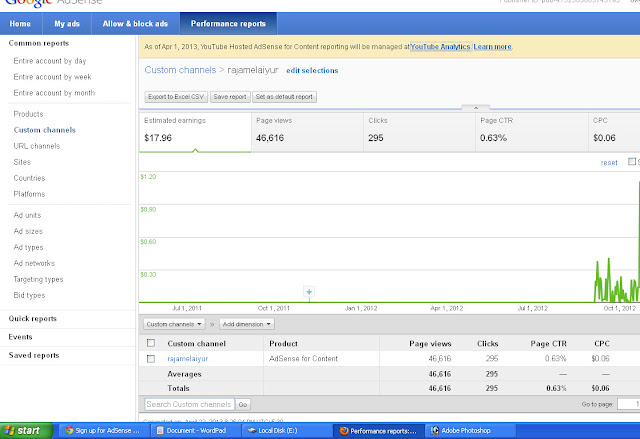The height and width of the screenshot is (439, 640).
Task: Open Chrome Sign up for AdSense taskbar item
Action: [103, 430]
